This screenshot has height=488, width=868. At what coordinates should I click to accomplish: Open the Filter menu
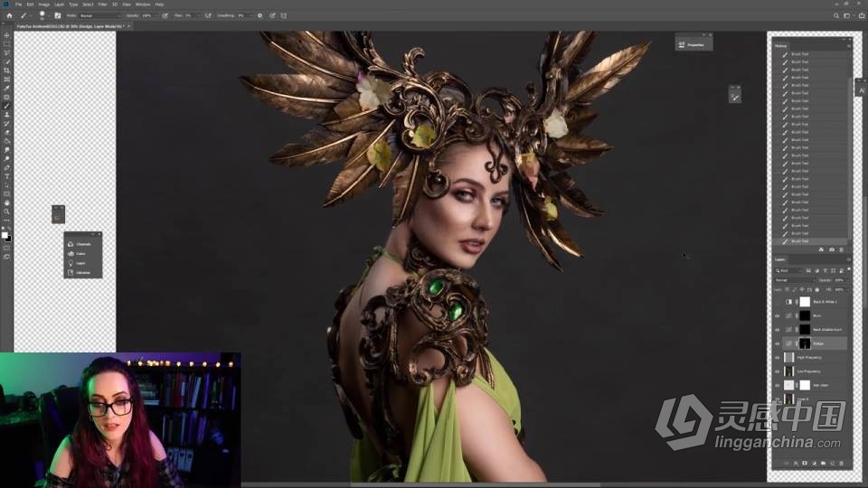102,5
